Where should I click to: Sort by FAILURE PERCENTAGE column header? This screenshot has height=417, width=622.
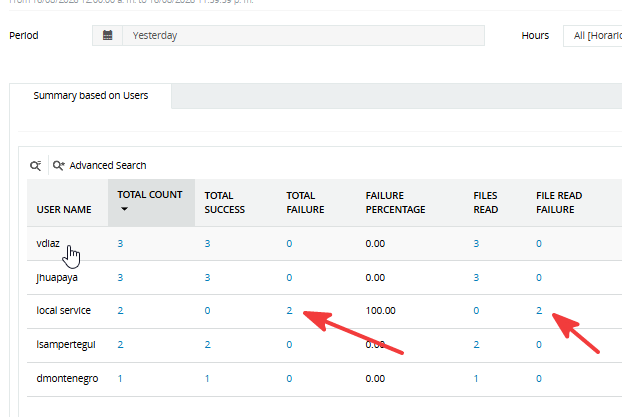click(x=395, y=202)
